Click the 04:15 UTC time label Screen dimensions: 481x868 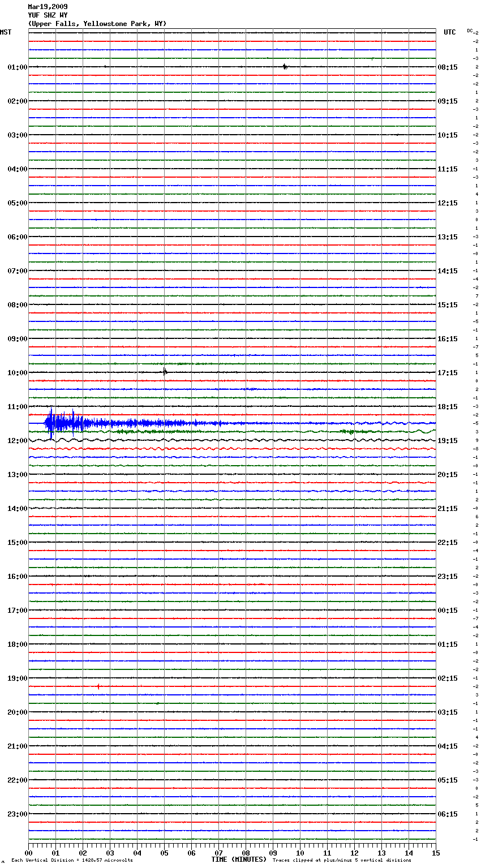[x=448, y=746]
